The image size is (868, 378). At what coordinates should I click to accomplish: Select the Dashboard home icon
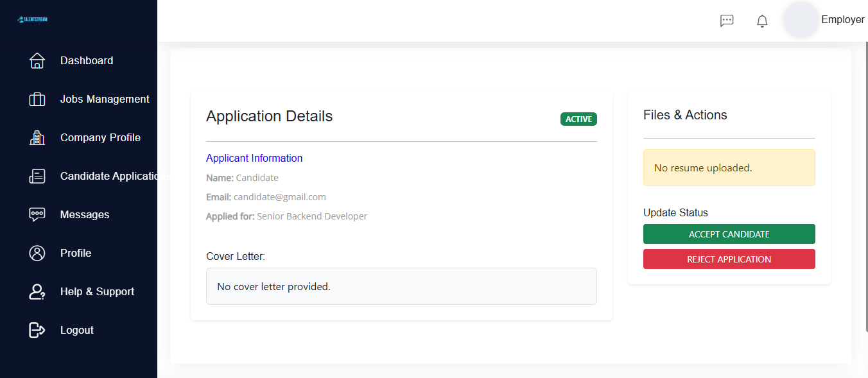pyautogui.click(x=37, y=60)
